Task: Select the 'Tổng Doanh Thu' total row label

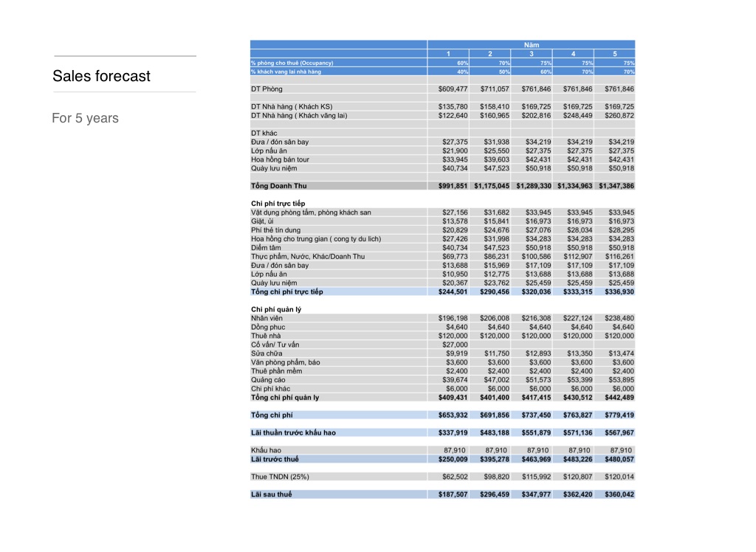Action: pyautogui.click(x=278, y=186)
